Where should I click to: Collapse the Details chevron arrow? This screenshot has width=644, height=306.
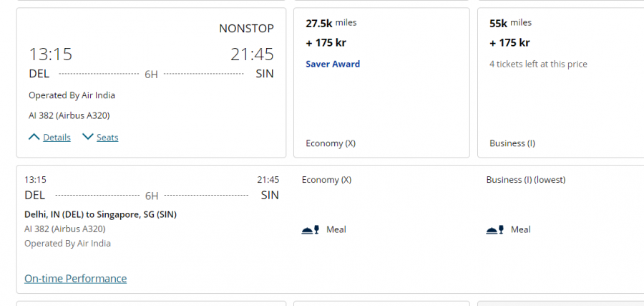point(34,137)
